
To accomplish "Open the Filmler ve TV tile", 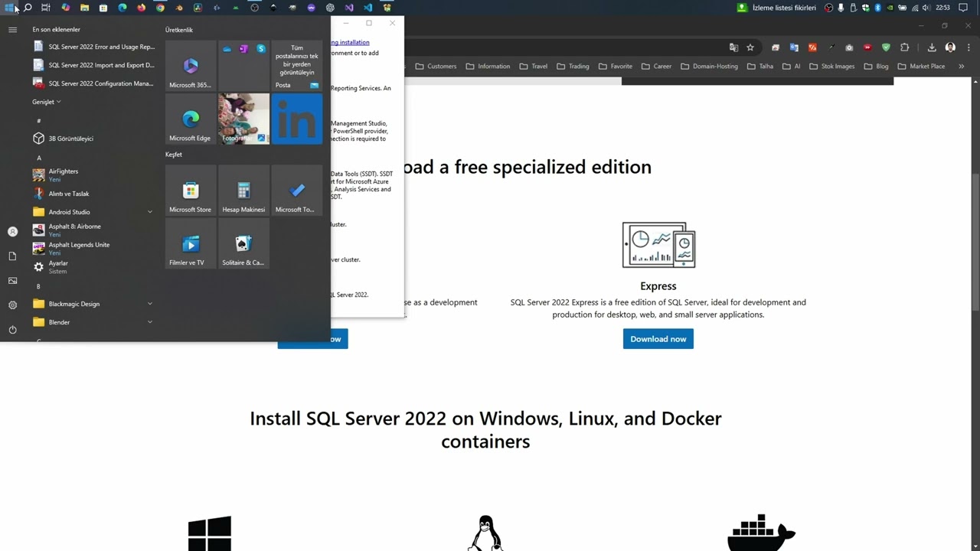I will (191, 243).
